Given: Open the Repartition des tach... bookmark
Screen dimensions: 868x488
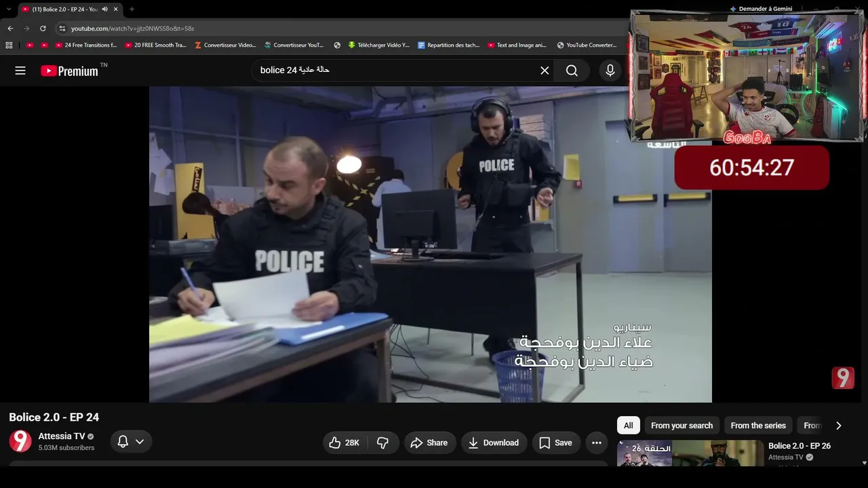Looking at the screenshot, I should click(x=448, y=45).
